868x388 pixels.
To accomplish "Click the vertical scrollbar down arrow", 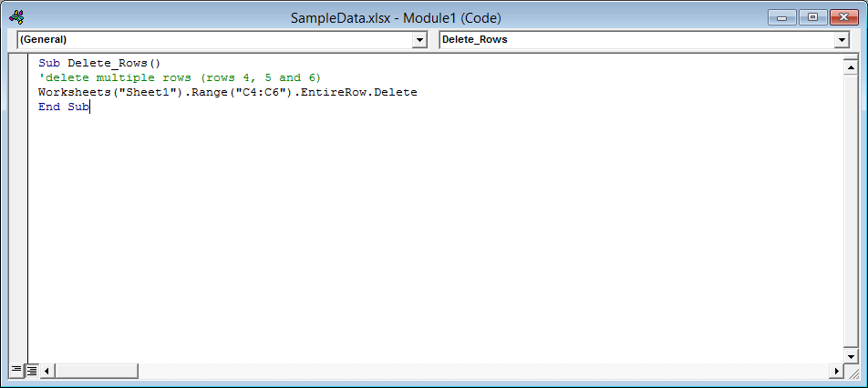I will (x=851, y=356).
